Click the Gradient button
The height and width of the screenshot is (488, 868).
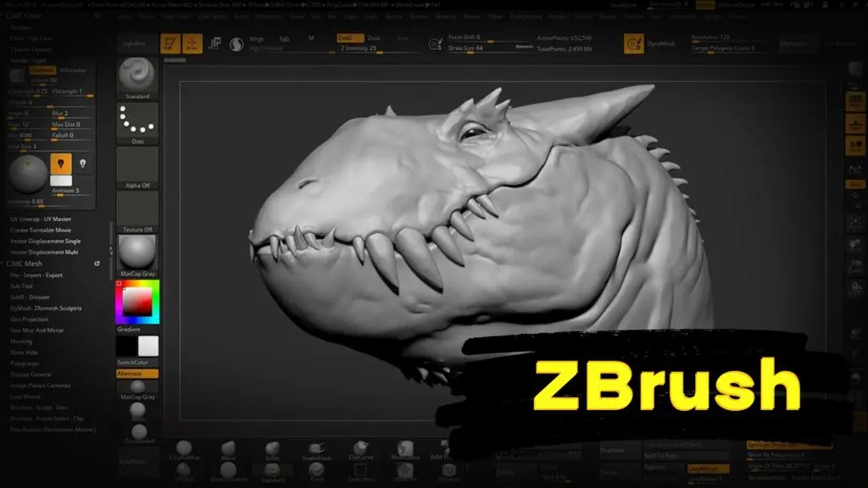point(137,330)
